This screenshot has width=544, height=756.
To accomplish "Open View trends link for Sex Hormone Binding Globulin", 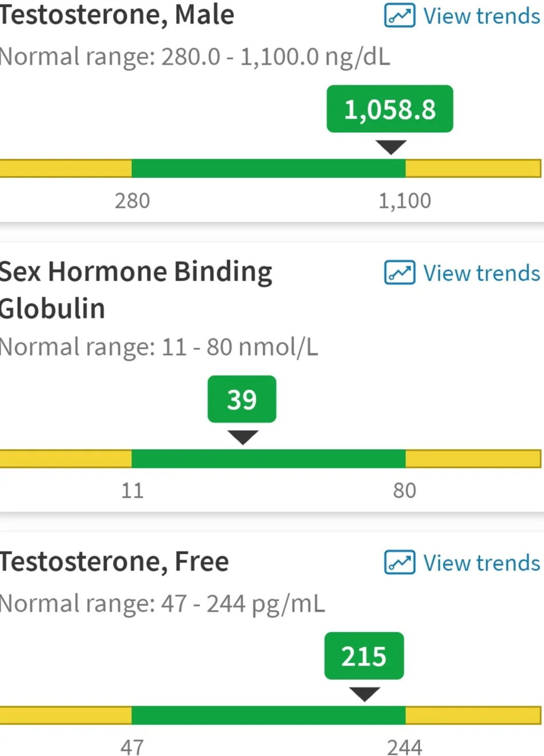I will point(463,273).
